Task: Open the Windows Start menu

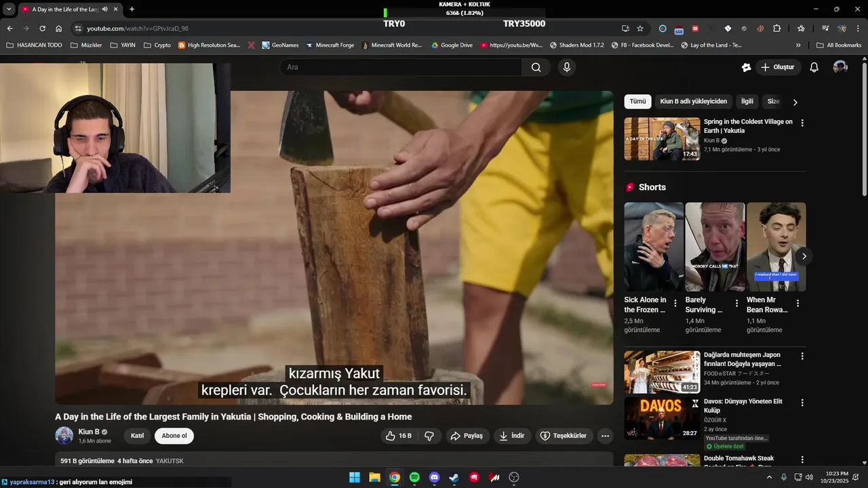Action: point(355,477)
